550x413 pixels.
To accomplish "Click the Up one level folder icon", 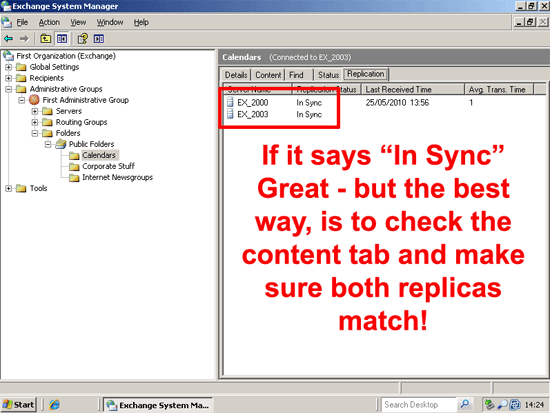I will (x=46, y=39).
